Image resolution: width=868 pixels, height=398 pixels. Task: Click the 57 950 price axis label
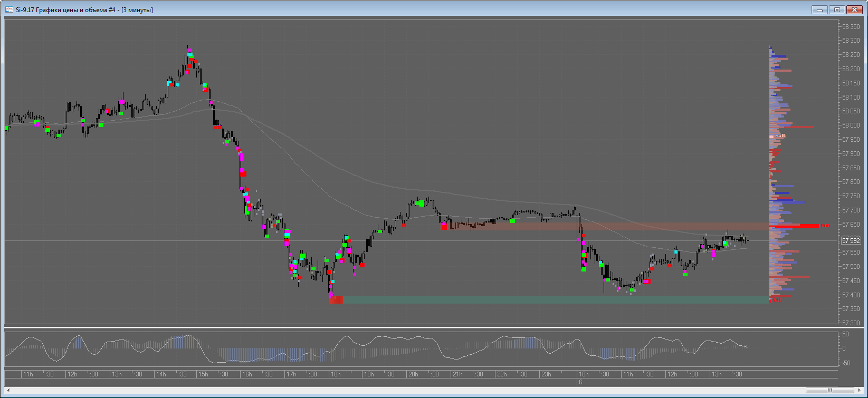tap(852, 140)
